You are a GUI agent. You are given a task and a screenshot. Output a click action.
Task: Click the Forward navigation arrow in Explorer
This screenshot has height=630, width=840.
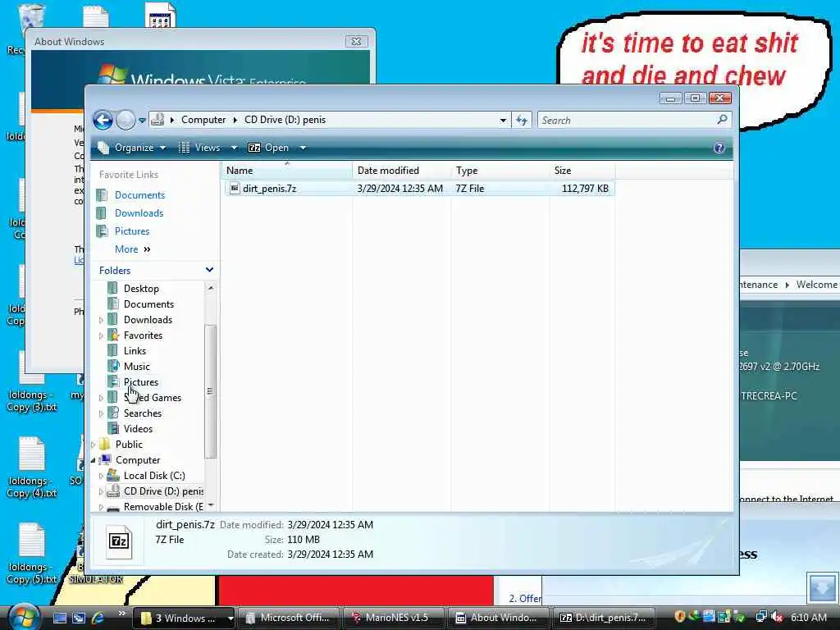point(126,120)
